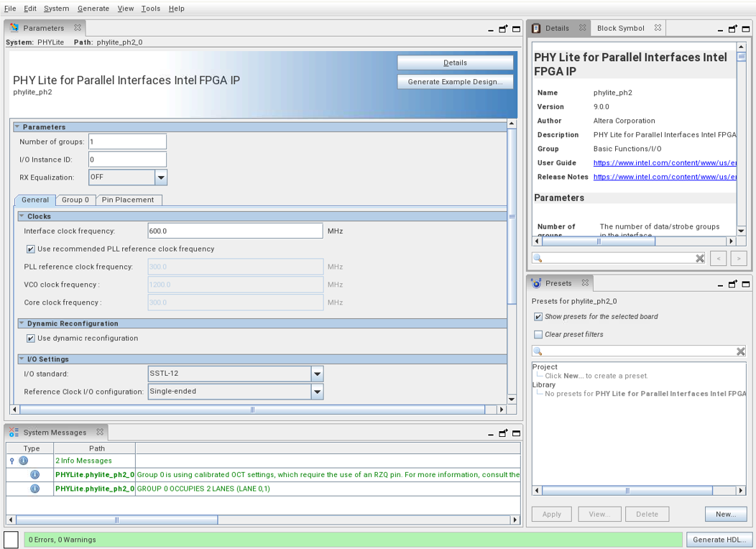
Task: Check Clear preset filters
Action: coord(538,335)
